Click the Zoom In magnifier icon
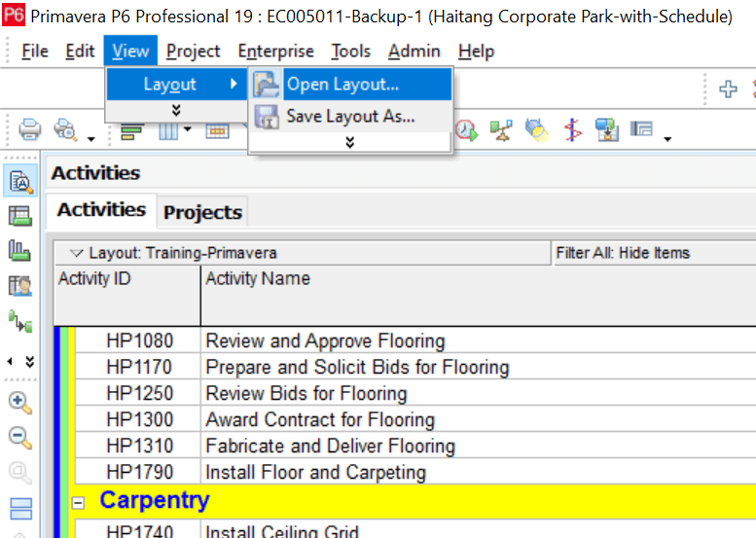756x538 pixels. tap(20, 403)
